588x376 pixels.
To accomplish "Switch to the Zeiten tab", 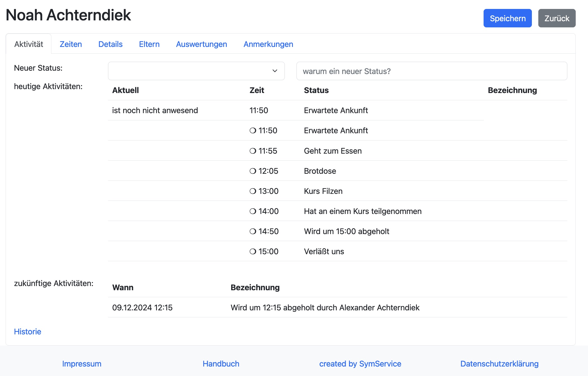I will pyautogui.click(x=71, y=44).
